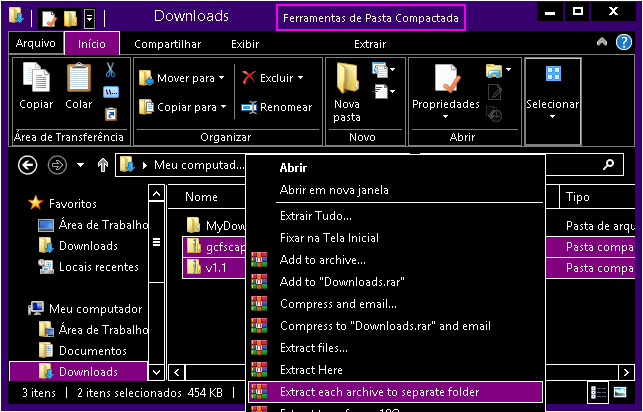Choose Abrir em nova janela
Screen dimensions: 643x412
[x=395, y=190]
